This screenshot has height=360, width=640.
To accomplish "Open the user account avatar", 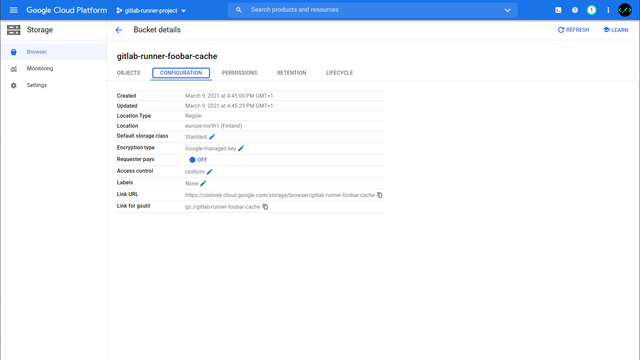I will click(625, 10).
